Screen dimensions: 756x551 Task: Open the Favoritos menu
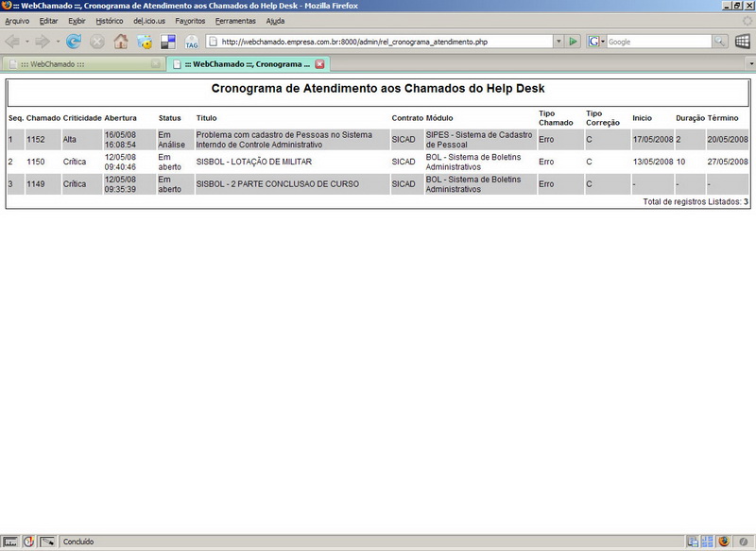coord(190,21)
